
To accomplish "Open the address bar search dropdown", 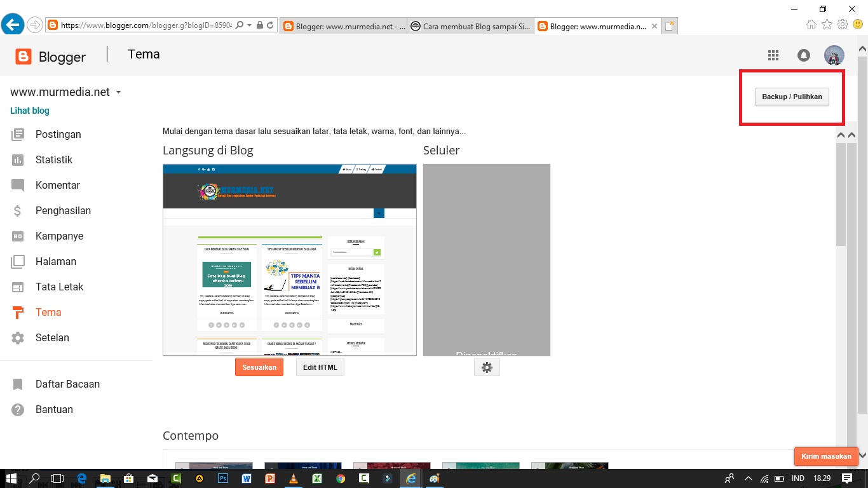I will (240, 26).
